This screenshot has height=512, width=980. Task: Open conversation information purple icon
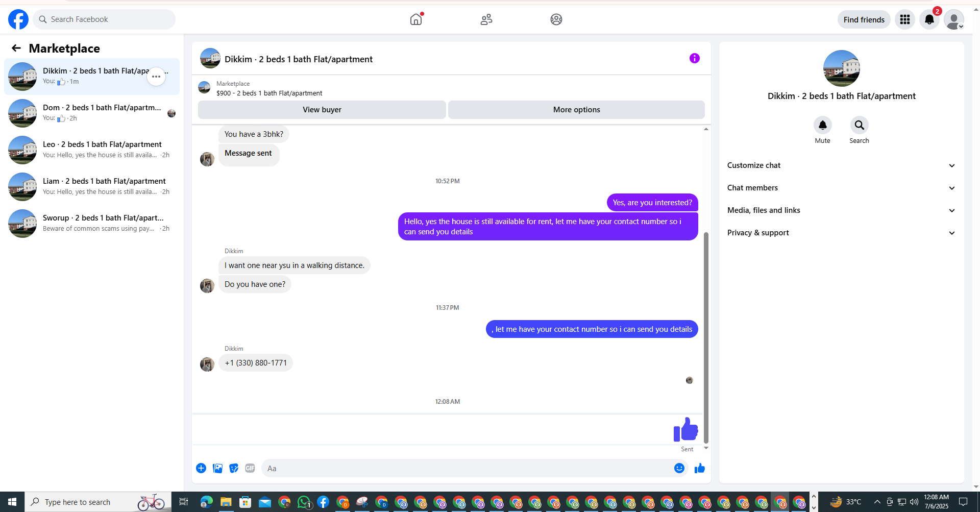click(x=695, y=58)
